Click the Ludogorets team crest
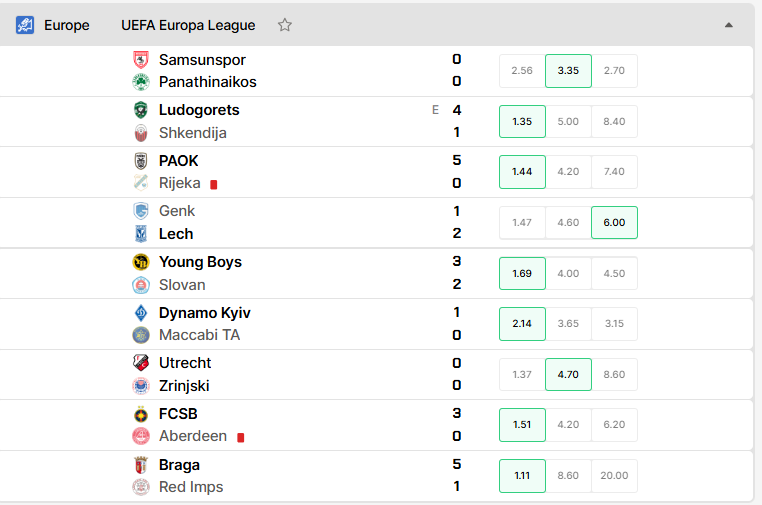Viewport: 762px width, 505px height. pos(141,110)
